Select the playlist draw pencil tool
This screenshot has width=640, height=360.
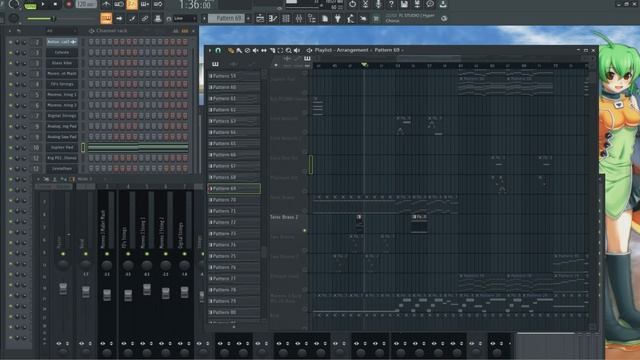pyautogui.click(x=231, y=51)
